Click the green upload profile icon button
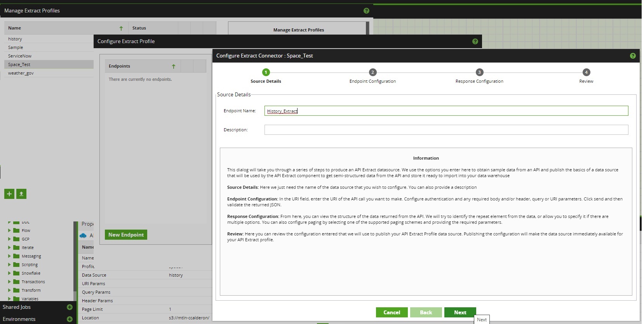Screen dimensions: 644x324 pos(21,194)
